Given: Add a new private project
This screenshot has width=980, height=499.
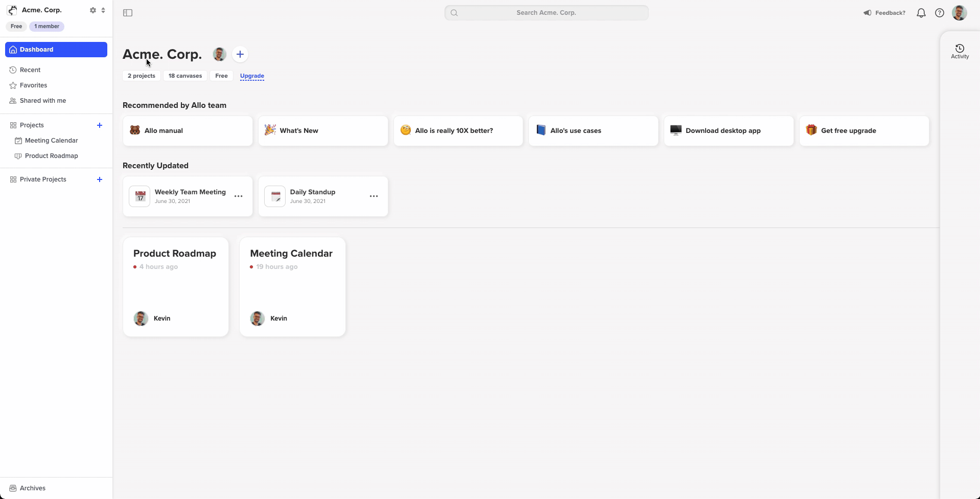Looking at the screenshot, I should 100,179.
